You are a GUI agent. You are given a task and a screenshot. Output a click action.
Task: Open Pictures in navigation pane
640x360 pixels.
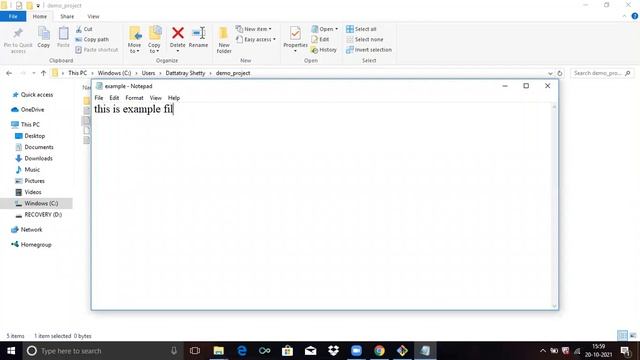click(34, 181)
